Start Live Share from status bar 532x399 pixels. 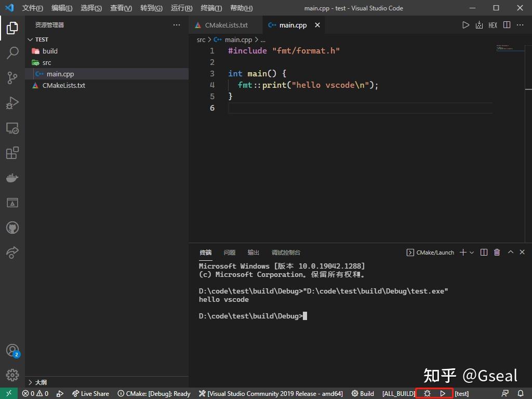90,394
